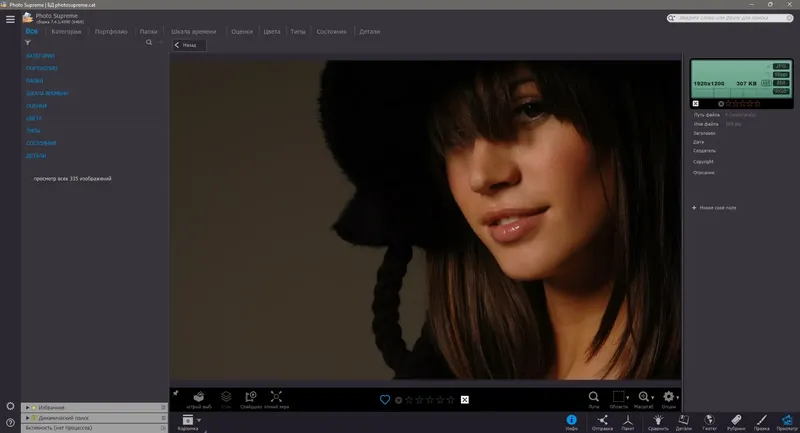Click the JPG badge in the info display
800x433 pixels.
(781, 66)
